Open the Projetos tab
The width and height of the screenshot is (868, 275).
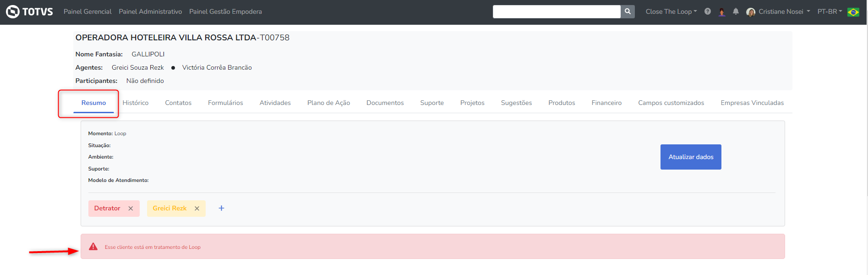472,103
